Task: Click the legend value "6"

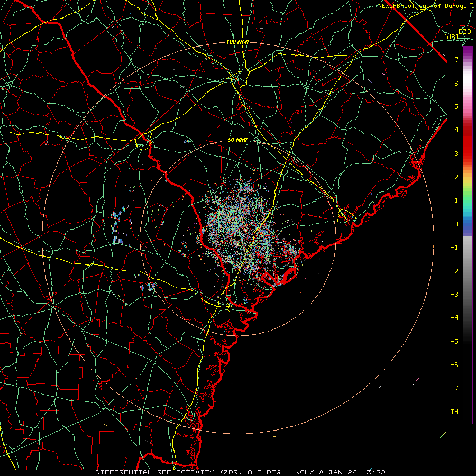Action: (x=456, y=83)
